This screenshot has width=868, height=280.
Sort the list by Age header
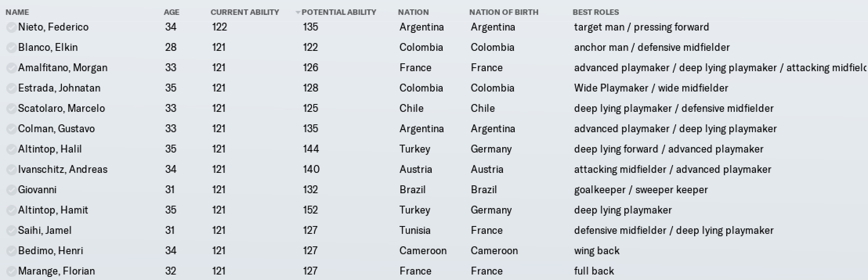pos(172,12)
